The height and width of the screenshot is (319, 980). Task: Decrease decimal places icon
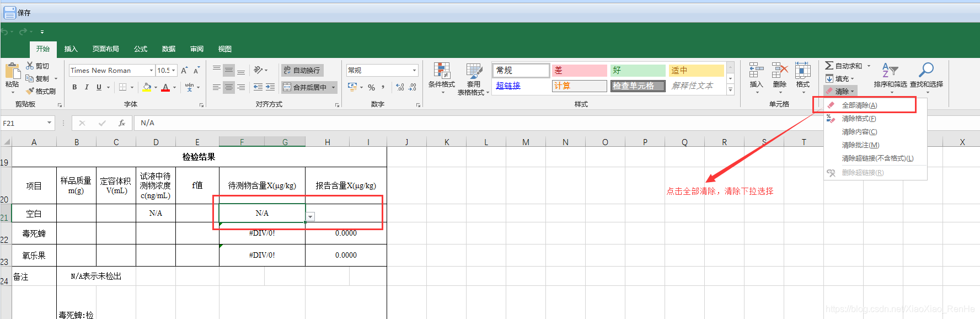point(412,87)
